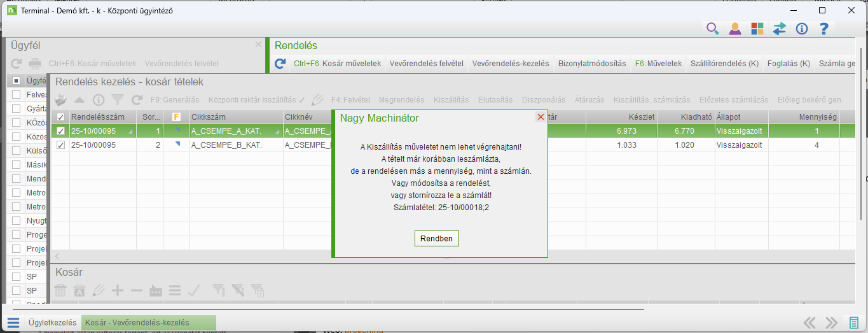Click the basket icon in kosár tételek toolbar
Screen dimensions: 868x333
click(60, 100)
